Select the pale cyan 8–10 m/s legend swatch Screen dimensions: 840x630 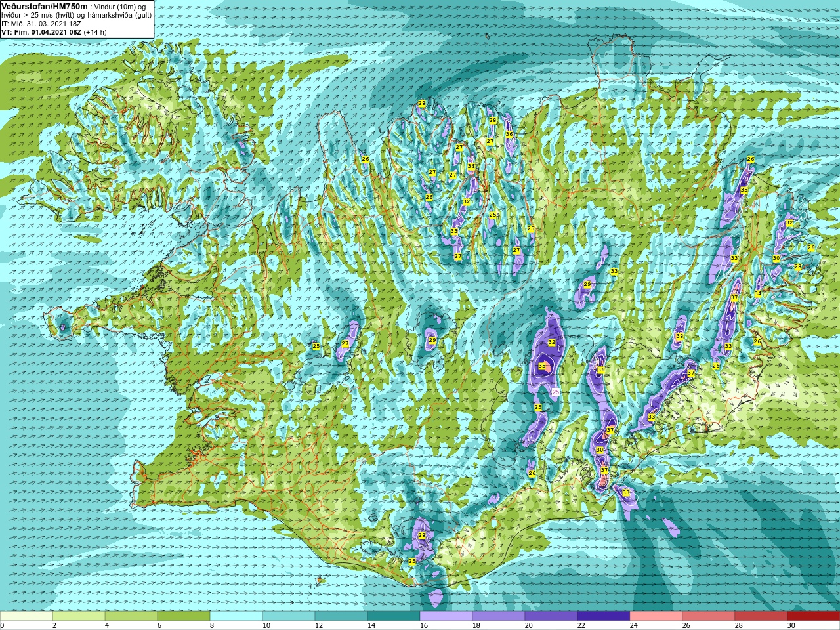pyautogui.click(x=236, y=616)
